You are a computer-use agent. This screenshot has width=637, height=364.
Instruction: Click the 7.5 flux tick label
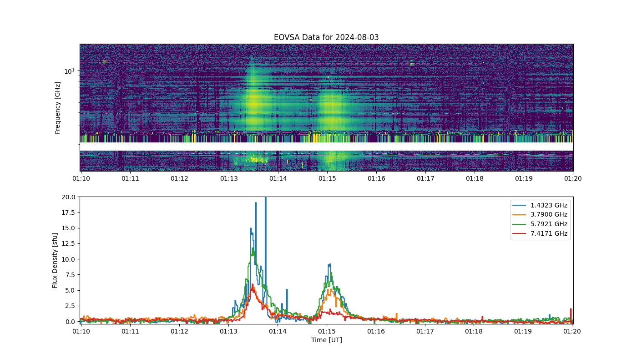[70, 275]
